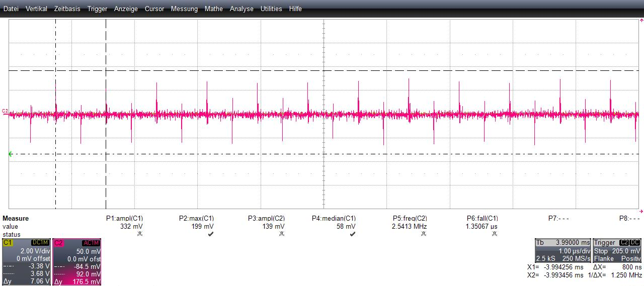The height and width of the screenshot is (286, 644).
Task: Open the Messung menu
Action: [x=184, y=9]
